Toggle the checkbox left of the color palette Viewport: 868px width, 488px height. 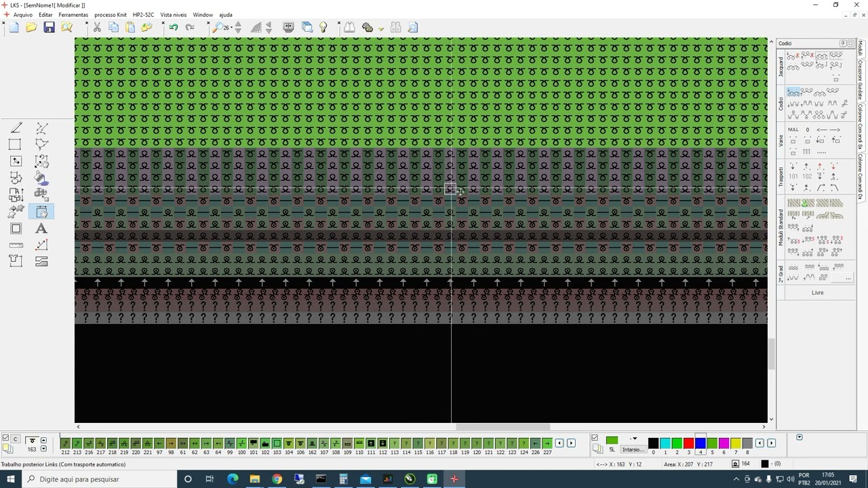(x=595, y=439)
